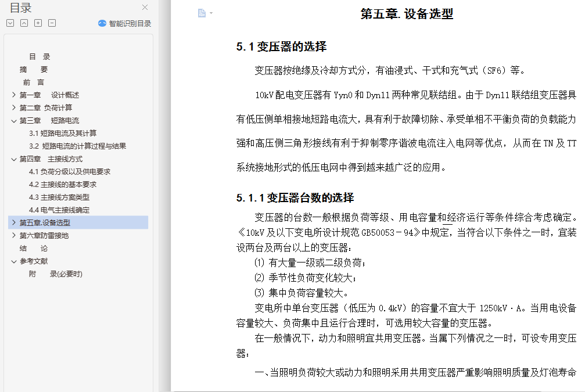Click list item (2) 季节性负荷变化较大

pyautogui.click(x=306, y=278)
